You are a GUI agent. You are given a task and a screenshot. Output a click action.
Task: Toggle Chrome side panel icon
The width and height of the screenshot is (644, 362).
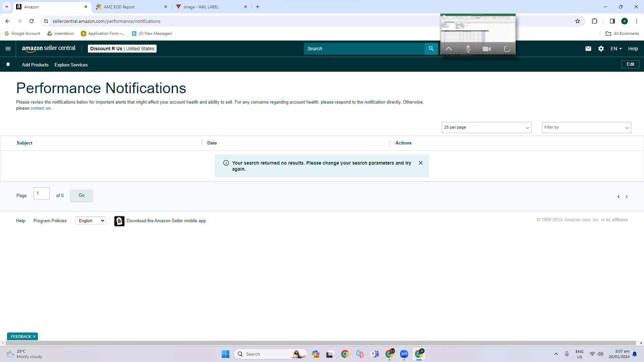[612, 21]
